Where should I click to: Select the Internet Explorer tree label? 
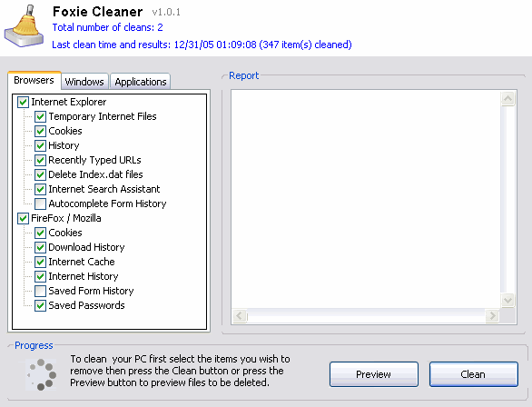point(68,102)
